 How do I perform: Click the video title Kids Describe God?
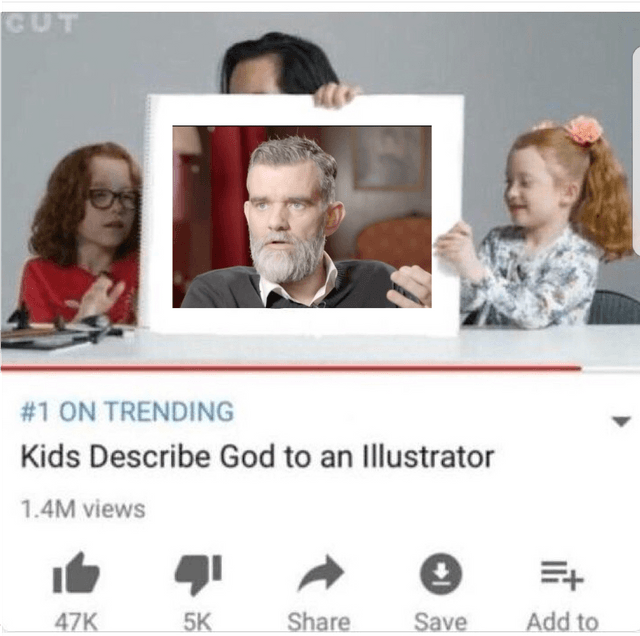click(x=257, y=456)
